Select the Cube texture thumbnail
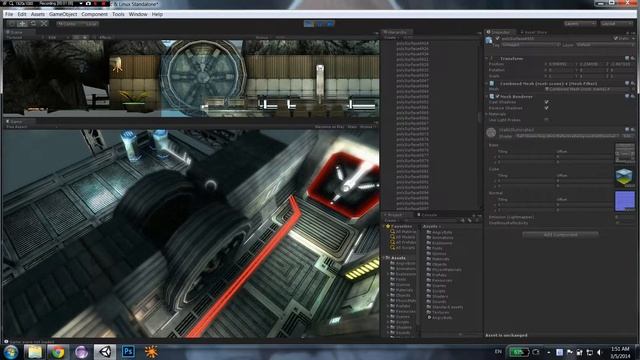The width and height of the screenshot is (640, 360). click(624, 177)
